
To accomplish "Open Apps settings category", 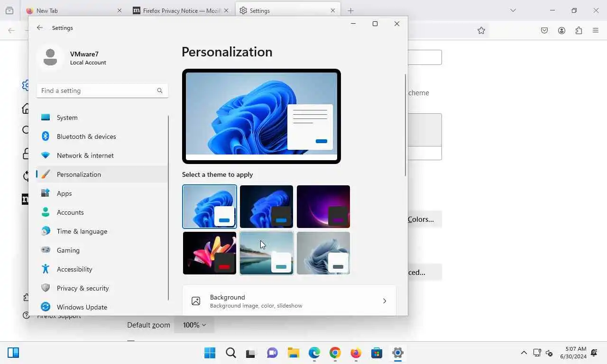I will [102, 193].
